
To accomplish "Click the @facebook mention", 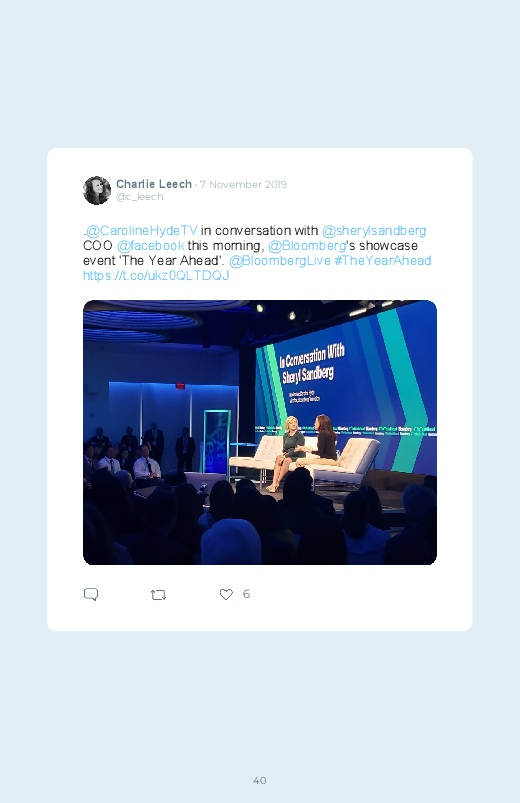I will (x=151, y=246).
